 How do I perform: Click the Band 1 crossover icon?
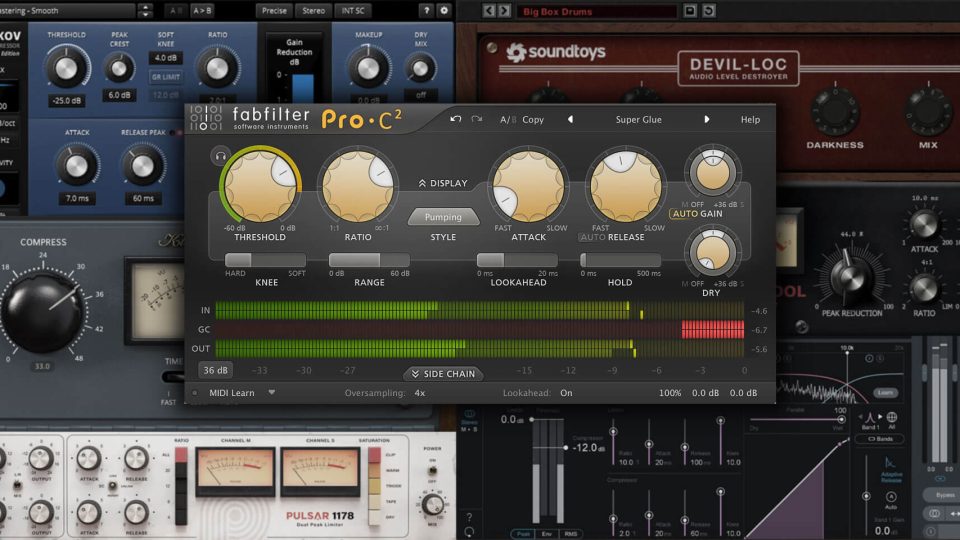[870, 418]
